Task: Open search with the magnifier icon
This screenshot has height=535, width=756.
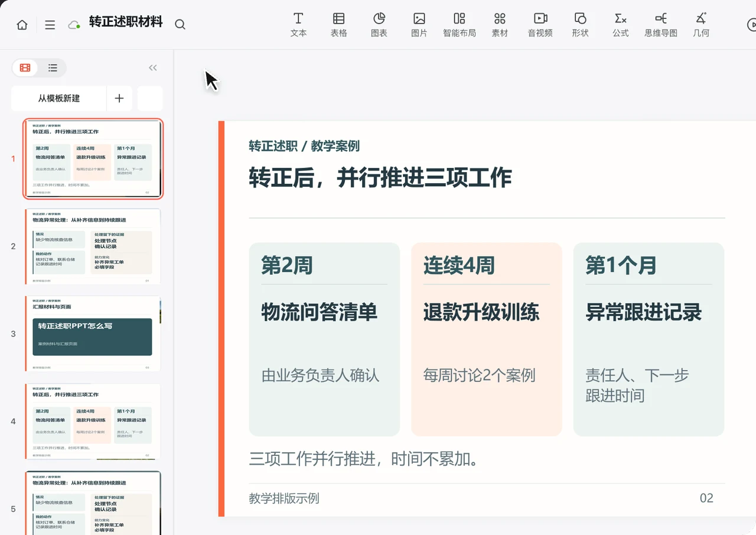Action: coord(180,25)
